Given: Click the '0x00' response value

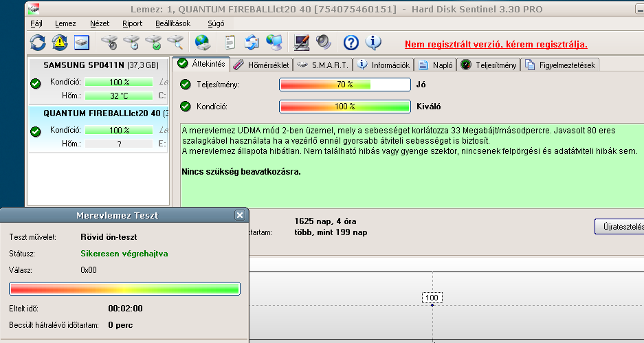Looking at the screenshot, I should 89,270.
